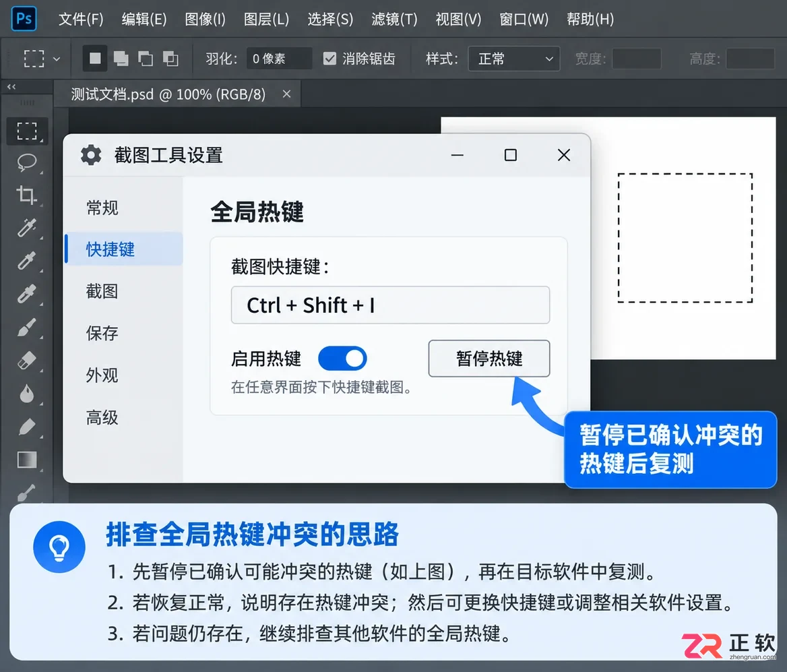Minimize the 截图工具设置 window

click(x=458, y=155)
